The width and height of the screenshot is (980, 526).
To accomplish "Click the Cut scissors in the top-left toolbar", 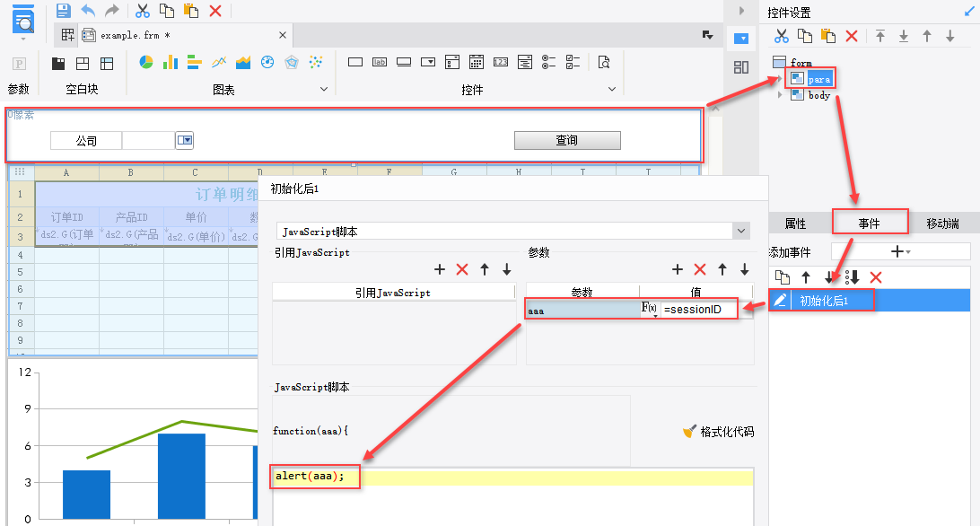I will (x=143, y=11).
